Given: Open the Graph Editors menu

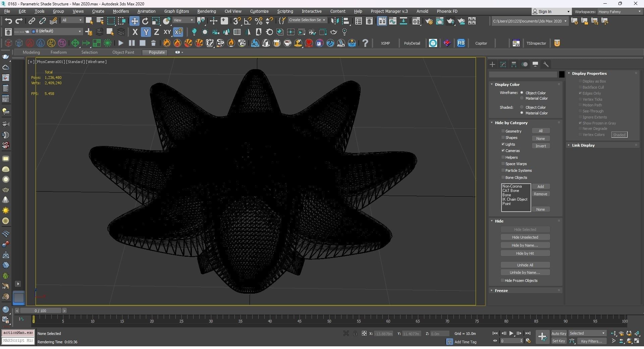Looking at the screenshot, I should pos(176,11).
